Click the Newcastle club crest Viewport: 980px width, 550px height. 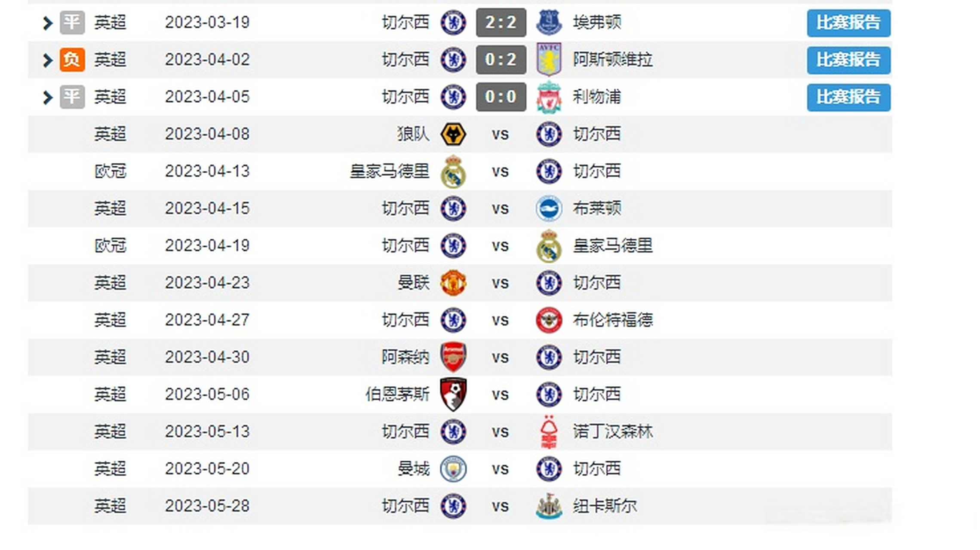tap(549, 506)
